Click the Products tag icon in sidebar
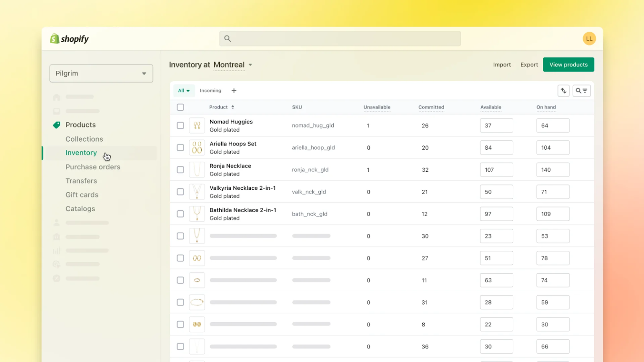This screenshot has width=644, height=362. [56, 124]
